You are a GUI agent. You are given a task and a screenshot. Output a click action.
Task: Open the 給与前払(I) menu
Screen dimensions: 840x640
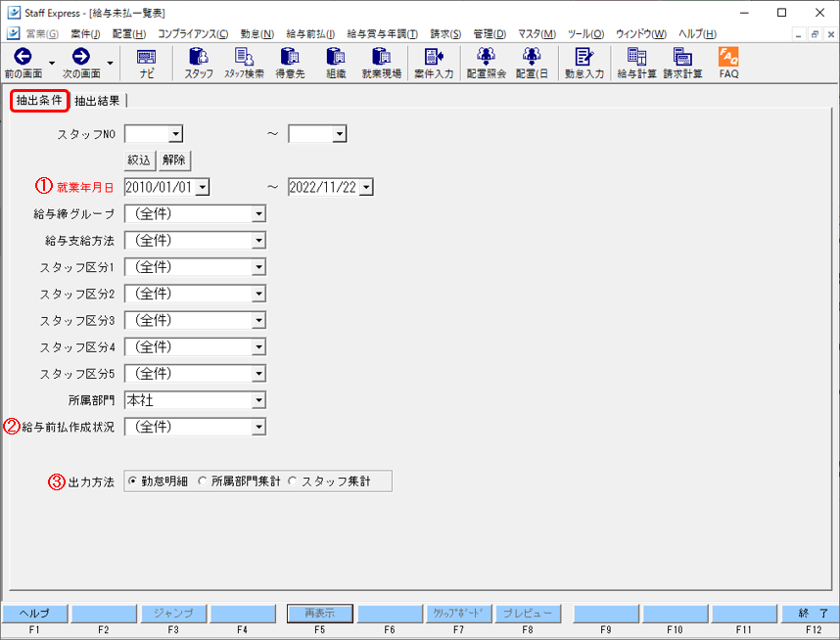point(310,33)
